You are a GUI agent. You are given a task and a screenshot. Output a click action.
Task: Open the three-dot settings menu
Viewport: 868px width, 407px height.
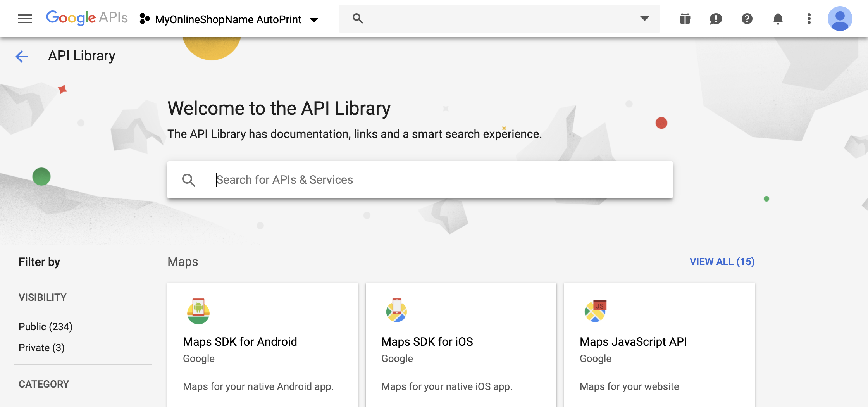click(x=809, y=19)
